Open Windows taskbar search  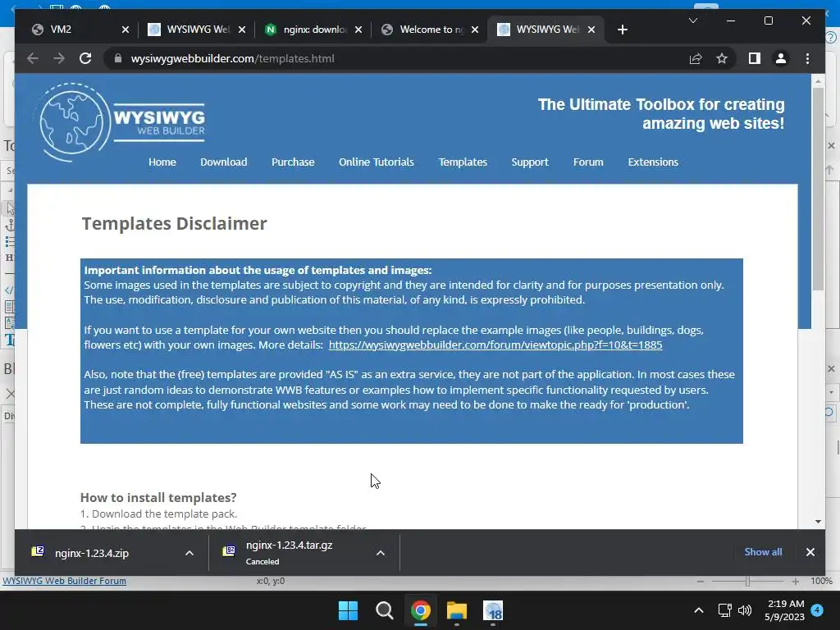tap(384, 610)
